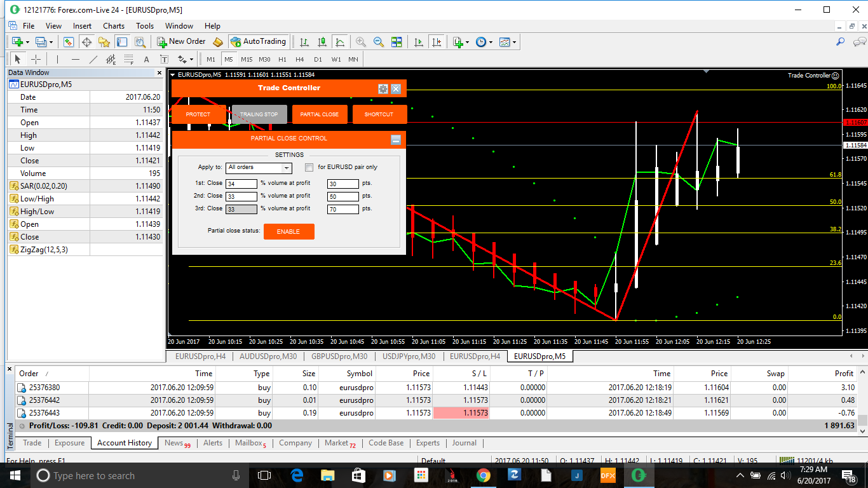This screenshot has width=868, height=488.
Task: Switch to the GBPUSDpro,M30 chart tab
Action: [x=339, y=356]
